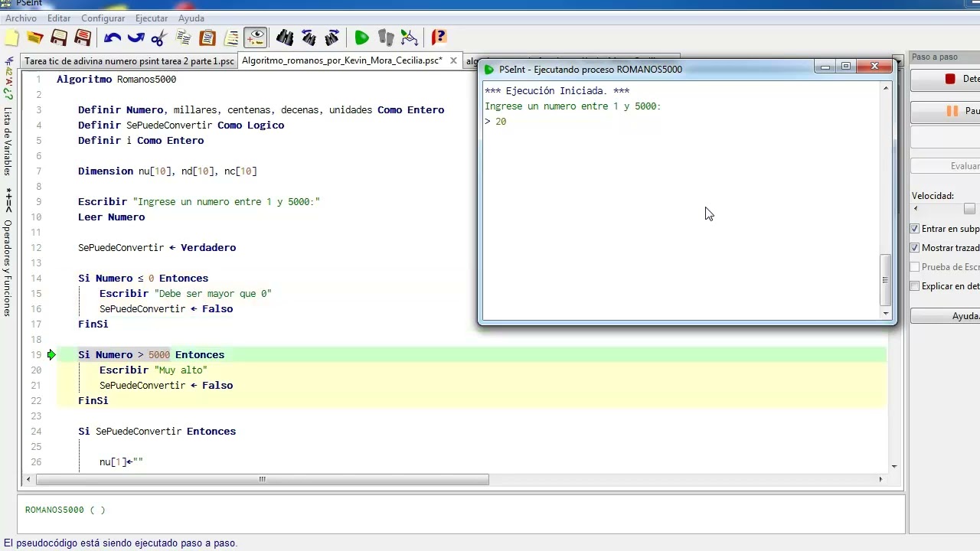
Task: Open the Editar menu
Action: pos(59,18)
